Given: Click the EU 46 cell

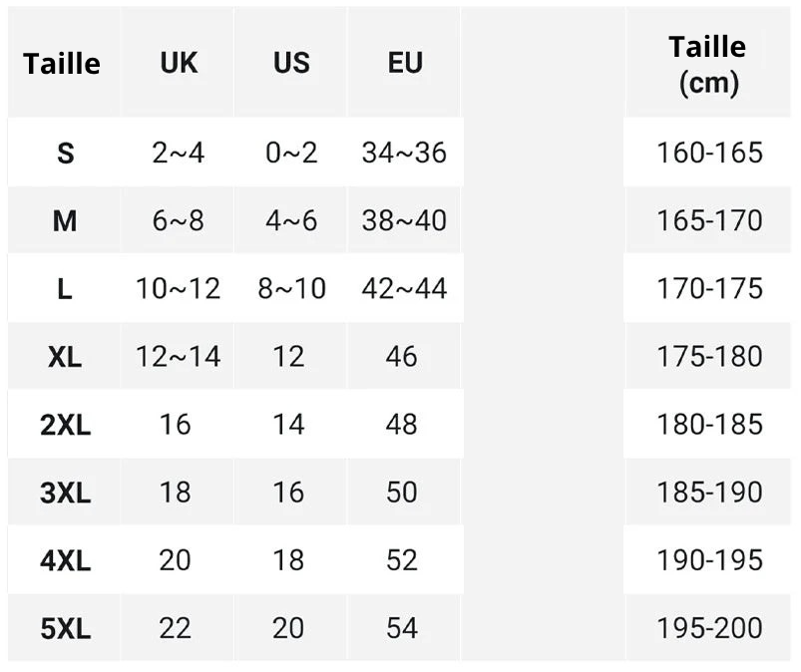Looking at the screenshot, I should (x=402, y=356).
